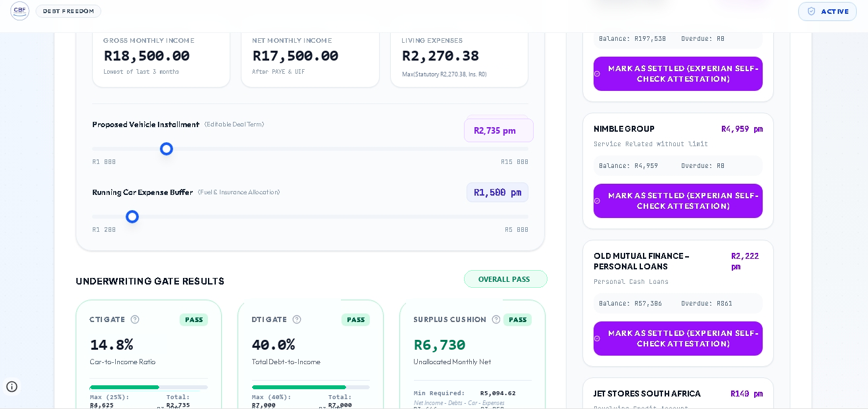Click the R140 pm Jet Stores amount

(x=746, y=394)
